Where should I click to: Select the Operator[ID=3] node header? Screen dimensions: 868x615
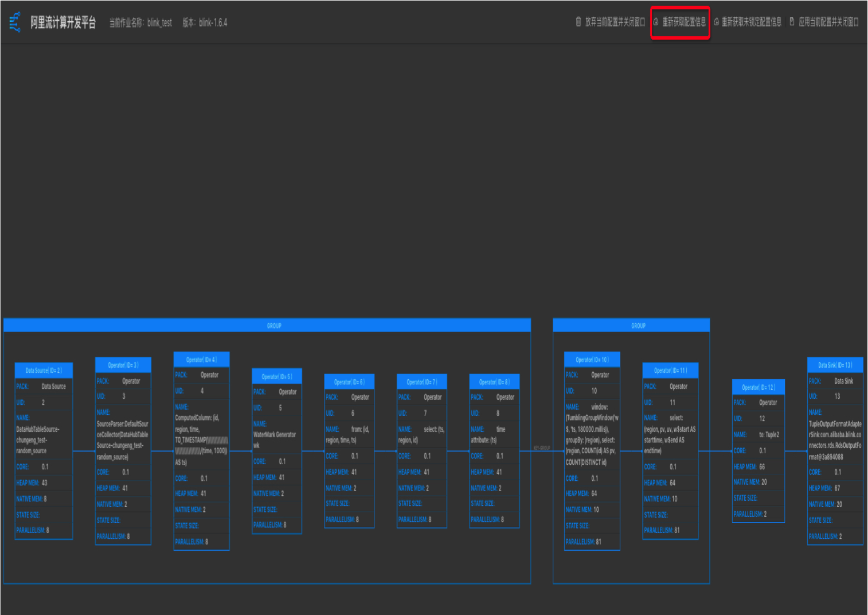click(123, 365)
